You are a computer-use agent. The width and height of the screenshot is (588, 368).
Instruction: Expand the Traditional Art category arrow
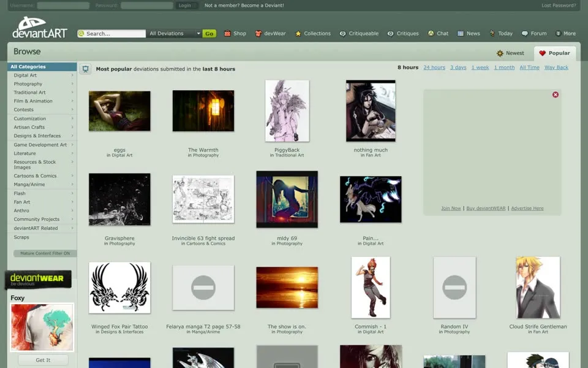pos(72,93)
